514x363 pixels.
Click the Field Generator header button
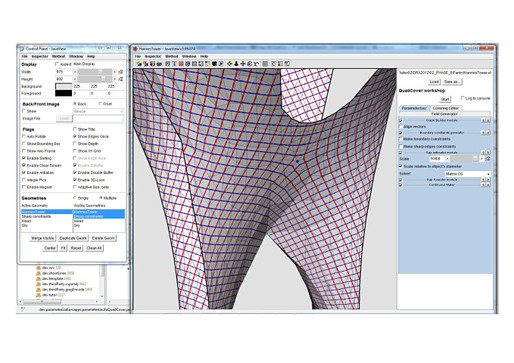(x=445, y=114)
